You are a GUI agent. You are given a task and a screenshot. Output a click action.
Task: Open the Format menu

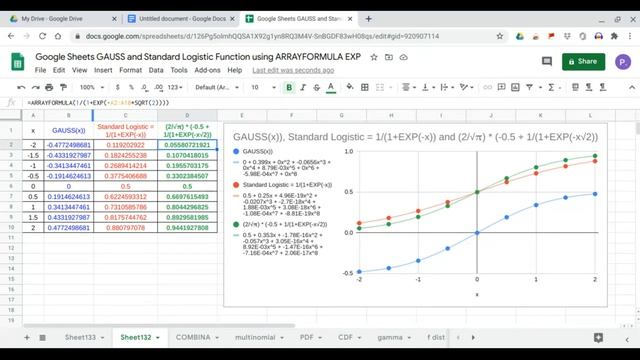click(131, 70)
